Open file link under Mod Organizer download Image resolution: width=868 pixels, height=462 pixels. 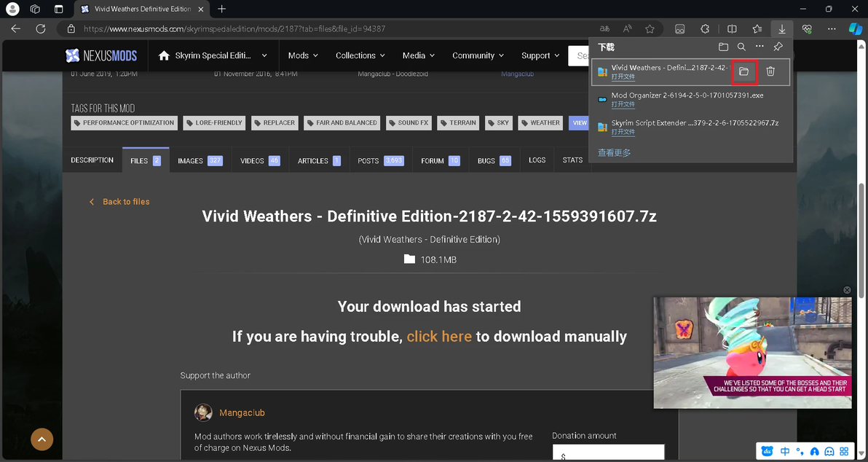coord(623,104)
